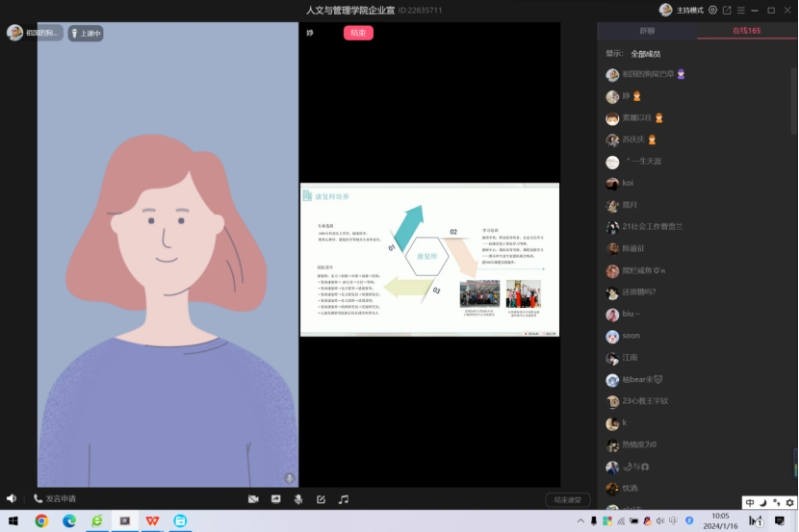Open the hamburger menu in title bar
This screenshot has width=799, height=532.
[741, 10]
